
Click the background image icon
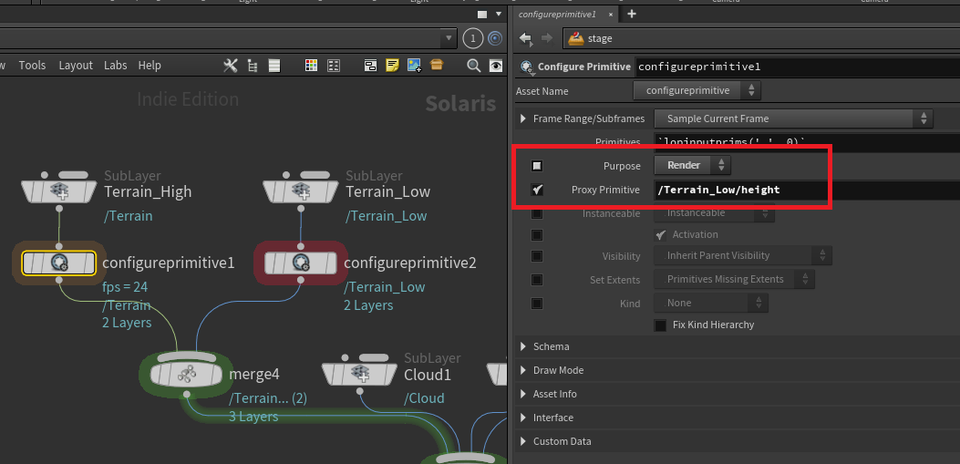[413, 65]
